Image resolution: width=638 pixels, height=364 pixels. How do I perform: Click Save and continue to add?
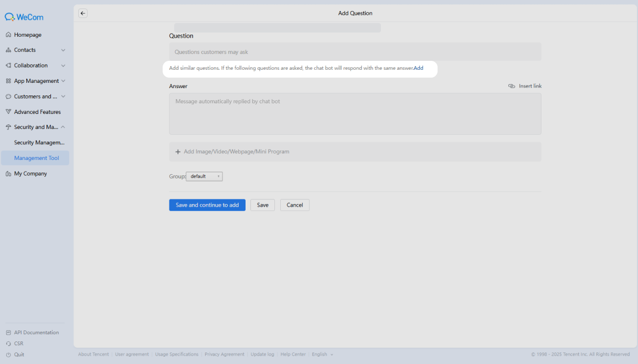click(x=207, y=205)
